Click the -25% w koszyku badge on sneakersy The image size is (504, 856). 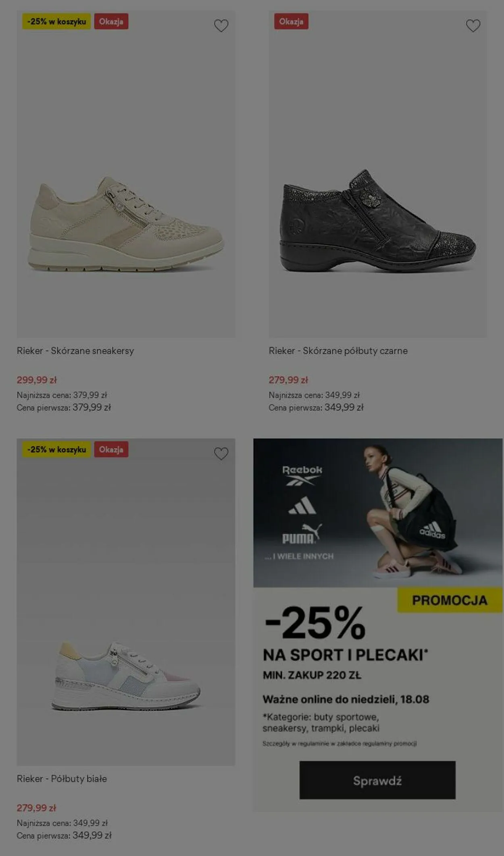[56, 21]
